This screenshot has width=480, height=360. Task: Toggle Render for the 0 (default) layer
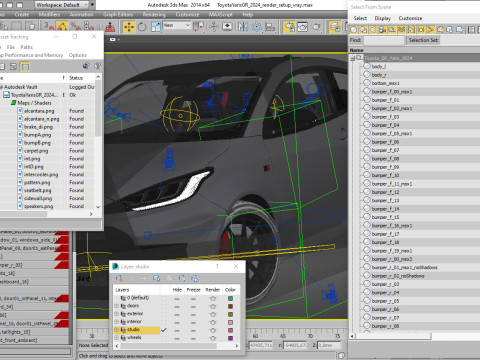(213, 299)
